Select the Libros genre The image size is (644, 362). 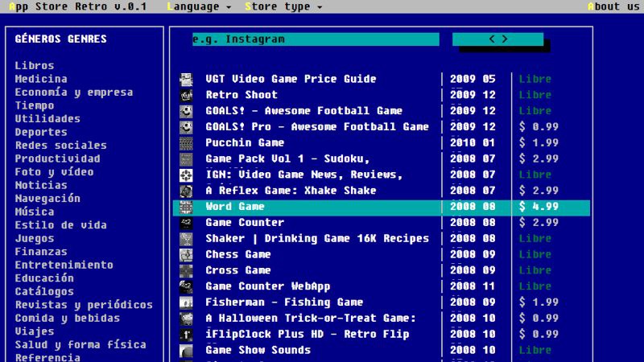pyautogui.click(x=35, y=65)
